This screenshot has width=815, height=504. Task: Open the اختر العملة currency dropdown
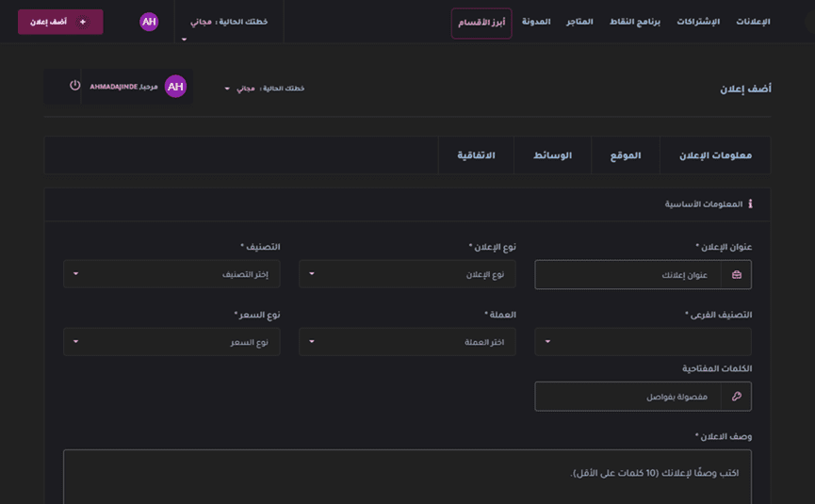pyautogui.click(x=407, y=342)
